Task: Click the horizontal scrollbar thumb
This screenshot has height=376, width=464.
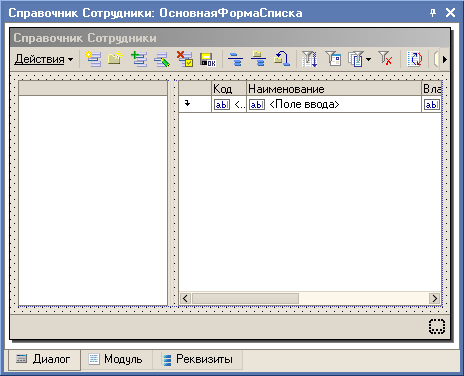Action: coord(245,298)
